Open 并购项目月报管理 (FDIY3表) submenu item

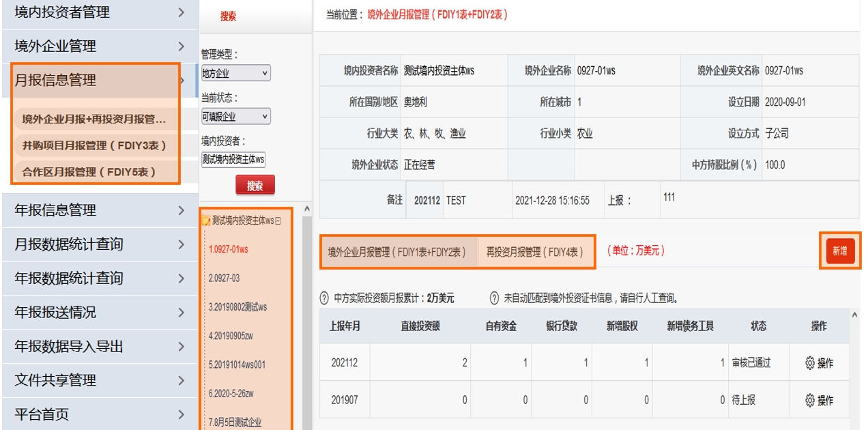(94, 145)
